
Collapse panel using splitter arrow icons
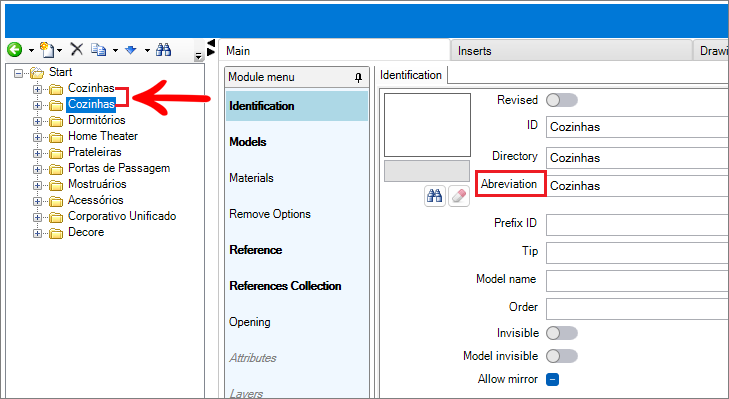(x=211, y=47)
